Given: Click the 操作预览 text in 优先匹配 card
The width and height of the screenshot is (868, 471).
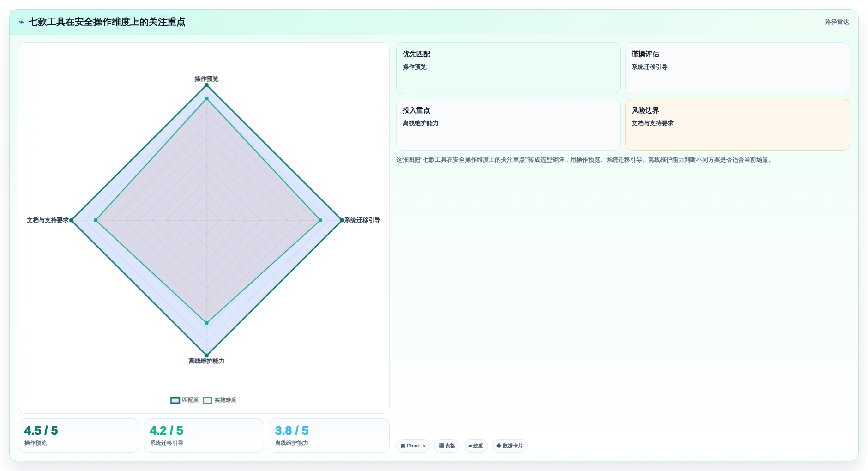Looking at the screenshot, I should [x=414, y=67].
